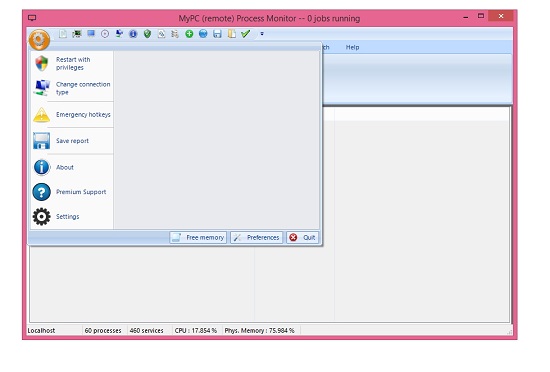The image size is (550, 372).
Task: Click the monitor icon in the title bar
Action: pyautogui.click(x=32, y=18)
